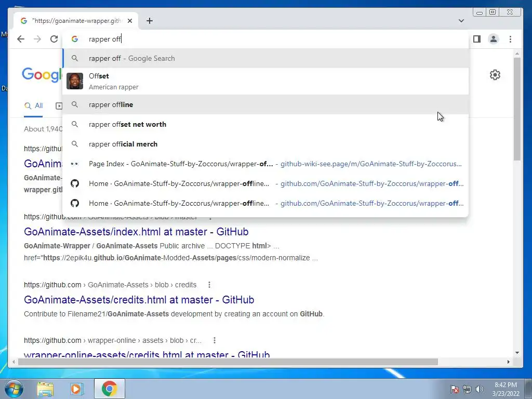Open 'GoAnimate-Assets/credits.html at master - GitHub' result

[139, 300]
